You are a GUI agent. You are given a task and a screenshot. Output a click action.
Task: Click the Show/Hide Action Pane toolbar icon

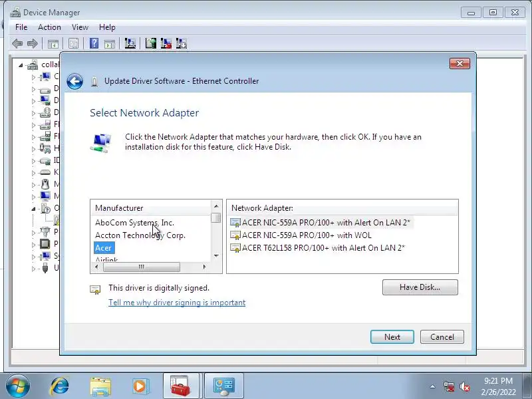coord(110,44)
